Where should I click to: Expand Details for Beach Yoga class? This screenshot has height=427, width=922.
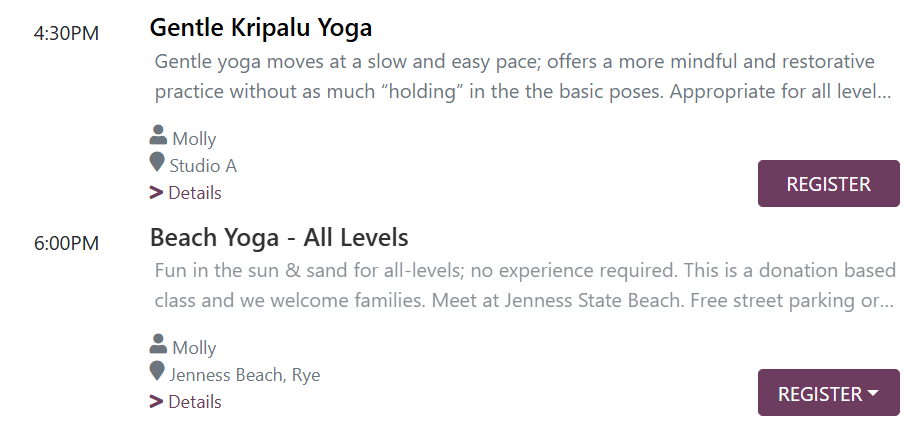194,402
